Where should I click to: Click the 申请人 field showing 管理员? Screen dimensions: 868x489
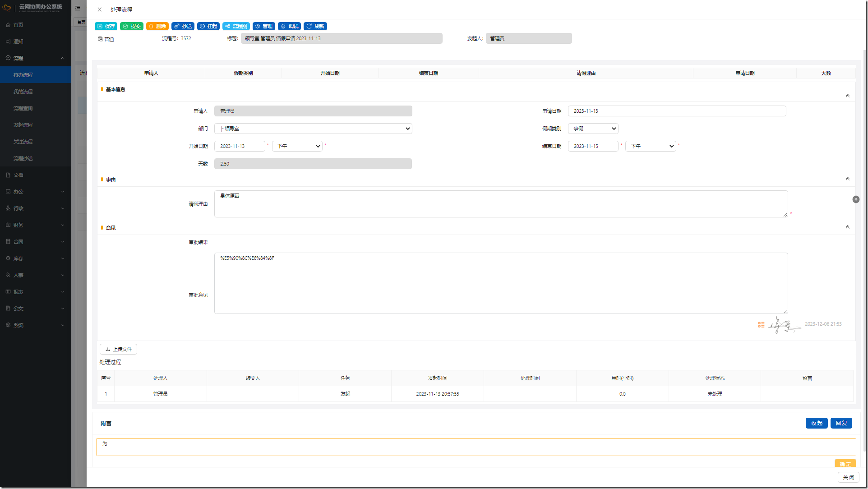coord(313,111)
